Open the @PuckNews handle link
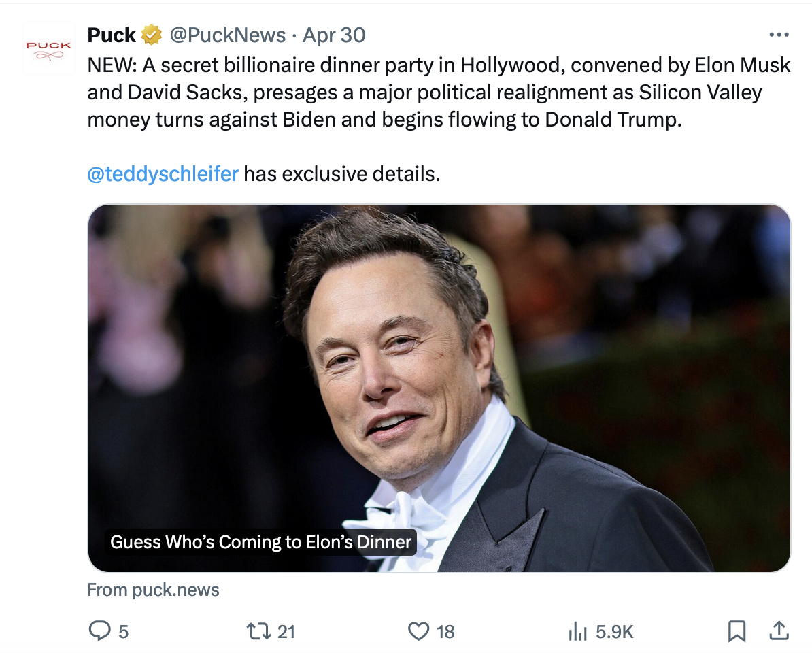This screenshot has width=812, height=653. [x=227, y=35]
